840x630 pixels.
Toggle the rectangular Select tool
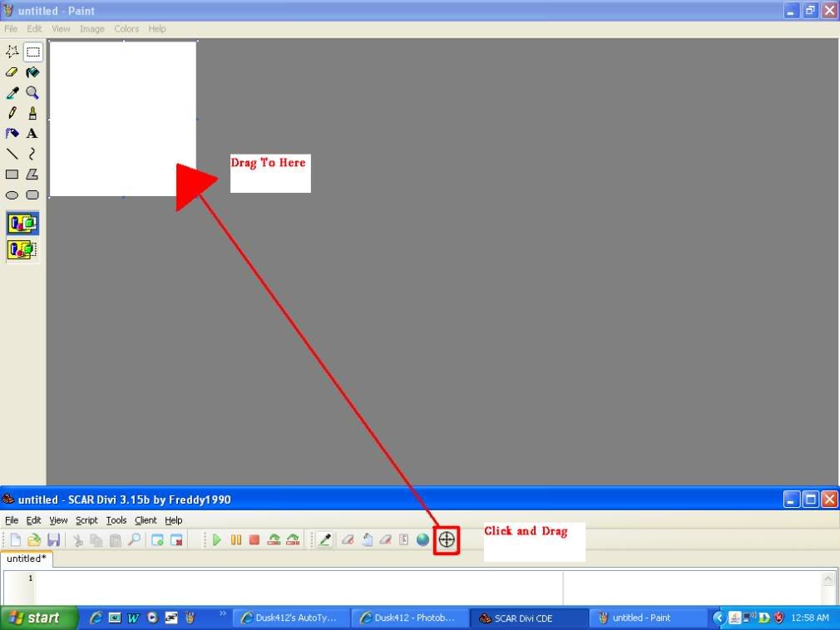(32, 52)
